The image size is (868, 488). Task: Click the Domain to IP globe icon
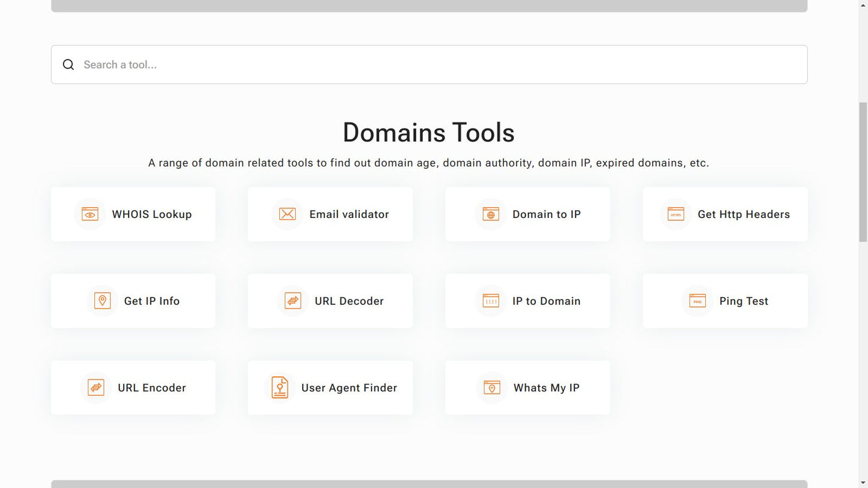(491, 214)
